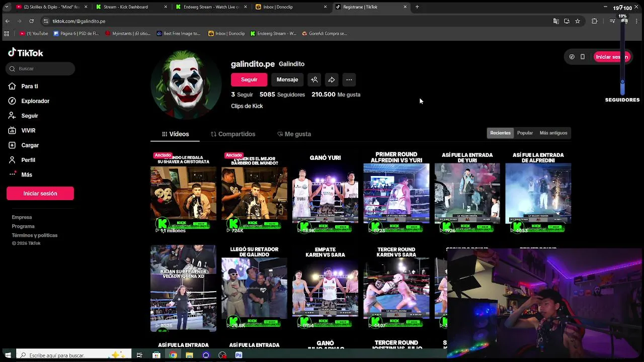Click the 3 Seguir following count
This screenshot has width=644, height=362.
click(242, 95)
